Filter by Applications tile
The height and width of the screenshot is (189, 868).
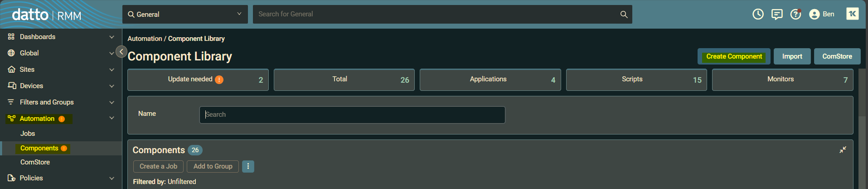click(x=490, y=80)
